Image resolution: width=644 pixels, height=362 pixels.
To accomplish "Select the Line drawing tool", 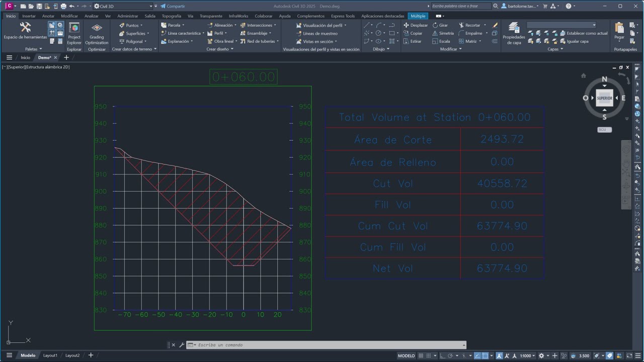I will point(367,25).
